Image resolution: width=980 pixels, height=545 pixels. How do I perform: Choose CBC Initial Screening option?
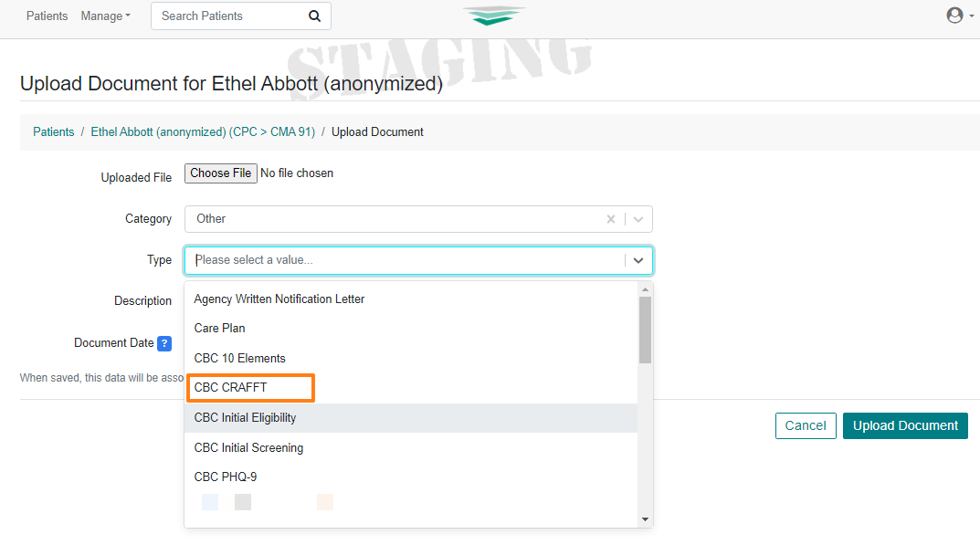(249, 448)
